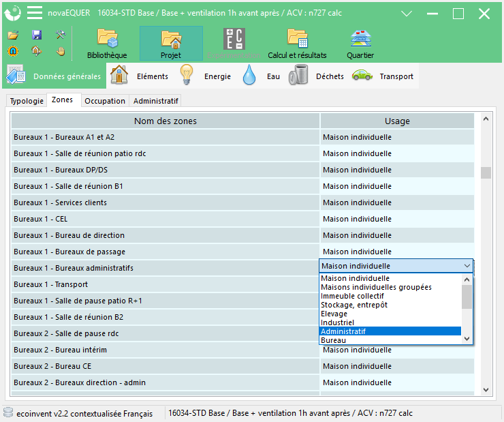The image size is (504, 422).
Task: Select zone Bureaux 1 - Bureaux DP/DS
Action: click(x=166, y=170)
